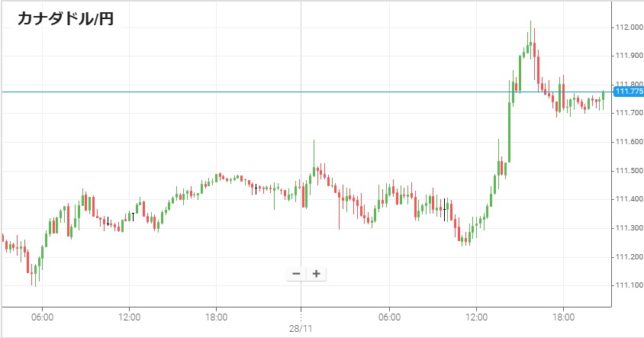
Task: Click the zoom in plus button
Action: tap(316, 274)
